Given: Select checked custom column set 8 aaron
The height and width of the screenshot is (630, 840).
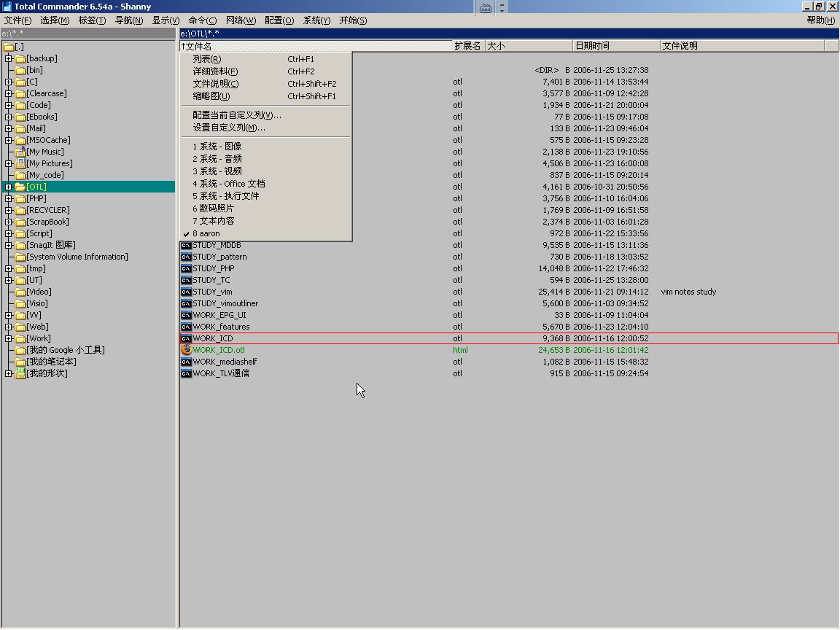Looking at the screenshot, I should point(265,233).
